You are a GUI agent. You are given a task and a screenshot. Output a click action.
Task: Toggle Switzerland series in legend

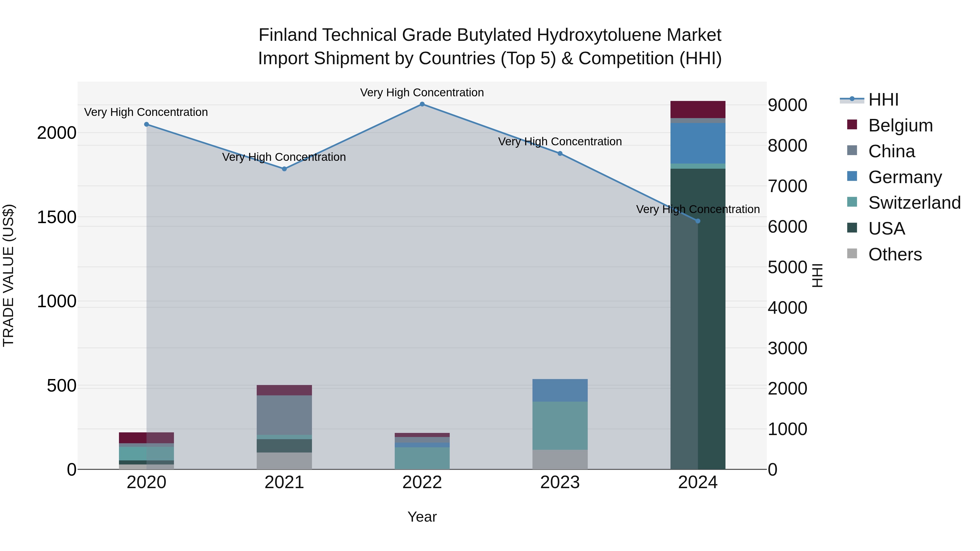tap(904, 202)
